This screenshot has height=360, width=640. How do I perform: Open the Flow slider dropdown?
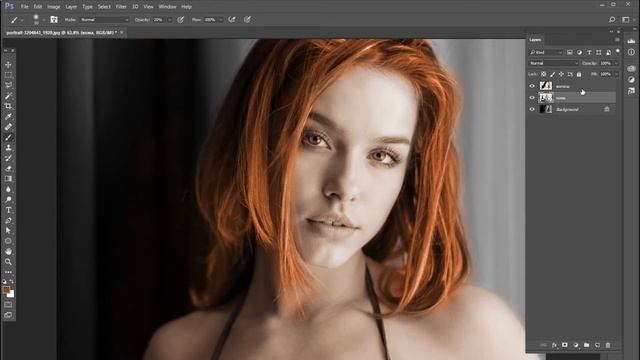point(220,20)
